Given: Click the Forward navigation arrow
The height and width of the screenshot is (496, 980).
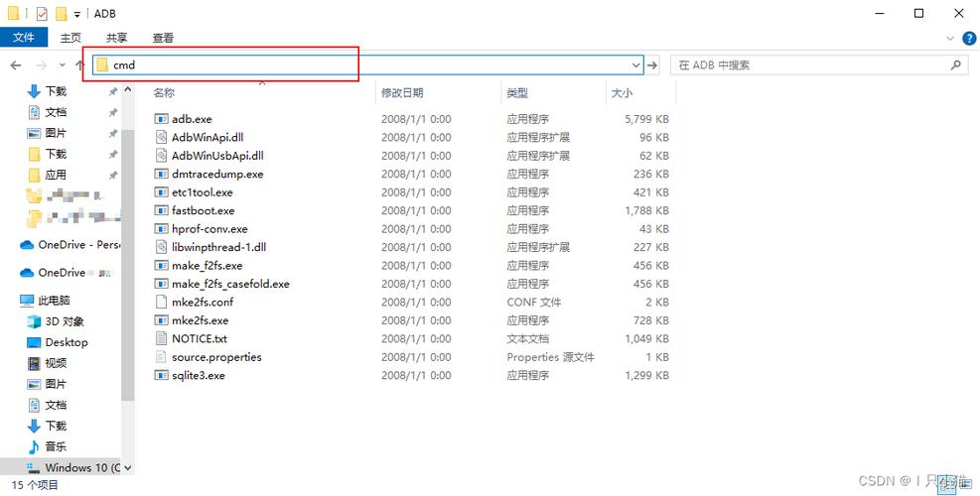Looking at the screenshot, I should 42,64.
